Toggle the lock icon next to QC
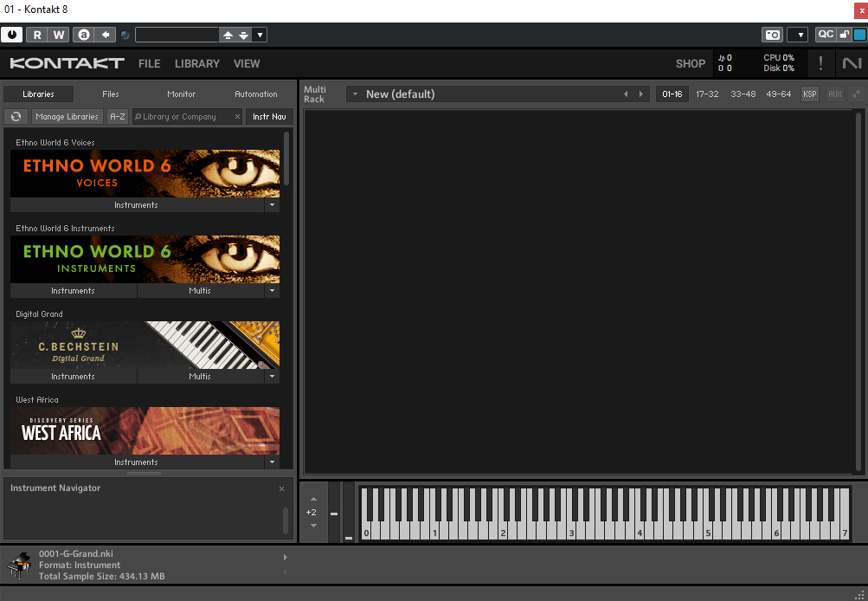The image size is (868, 601). (844, 35)
